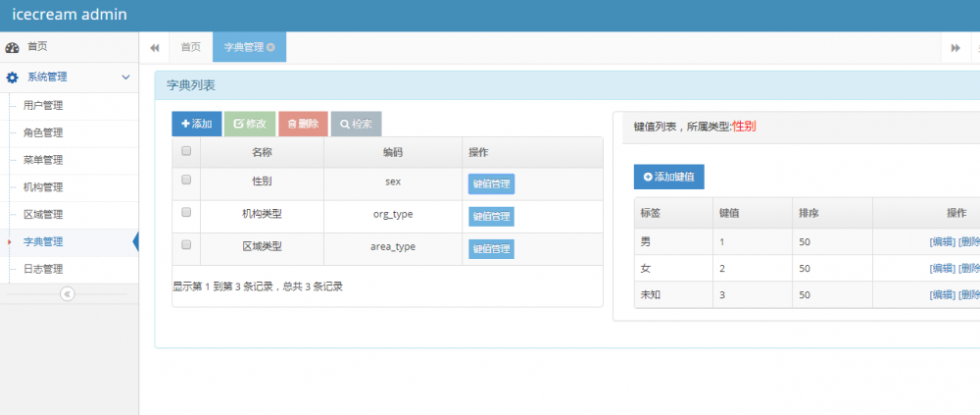Image resolution: width=980 pixels, height=415 pixels.
Task: Click 键值管理 for the area_type row
Action: point(491,249)
